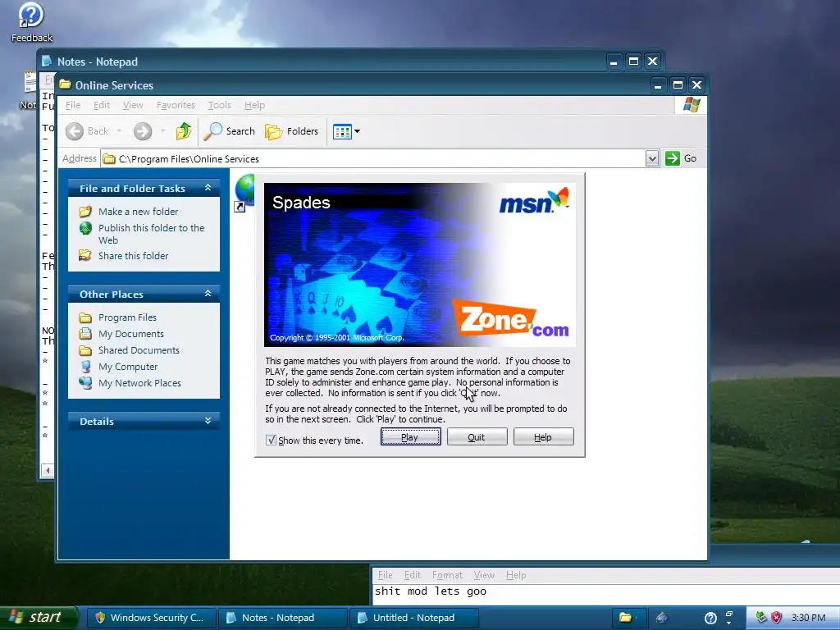Click Notes Notepad horizontal scrollbar left arrow
Screen dimensions: 840x630
pos(48,470)
